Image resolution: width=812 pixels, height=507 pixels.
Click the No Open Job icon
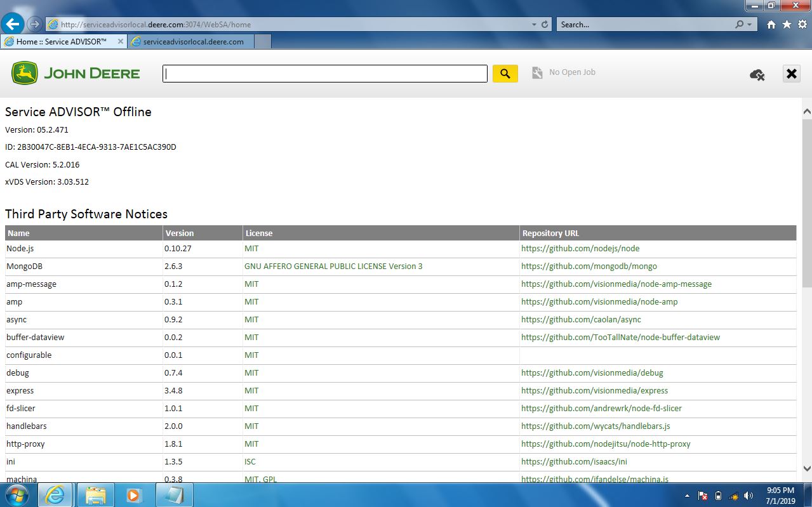tap(537, 73)
